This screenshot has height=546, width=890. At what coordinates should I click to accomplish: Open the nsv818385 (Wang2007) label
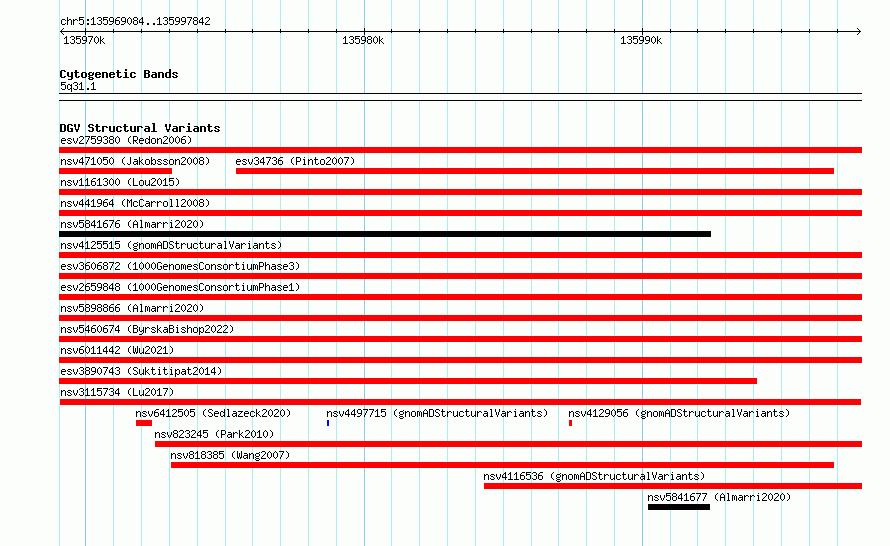(x=230, y=455)
